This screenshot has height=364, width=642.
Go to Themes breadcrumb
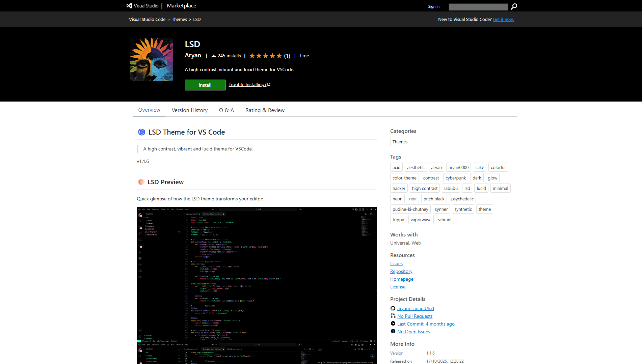(179, 20)
